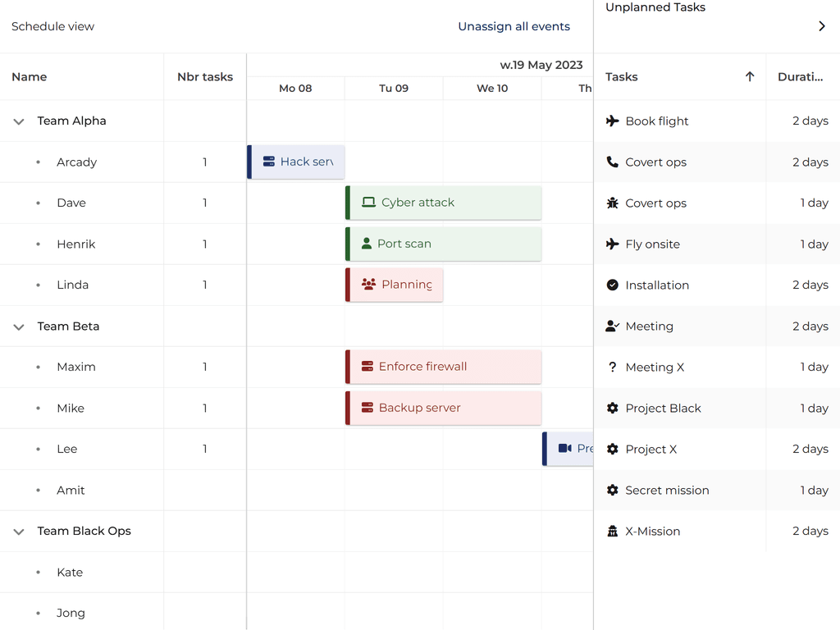Click the Duration column header
This screenshot has width=840, height=630.
(x=800, y=77)
